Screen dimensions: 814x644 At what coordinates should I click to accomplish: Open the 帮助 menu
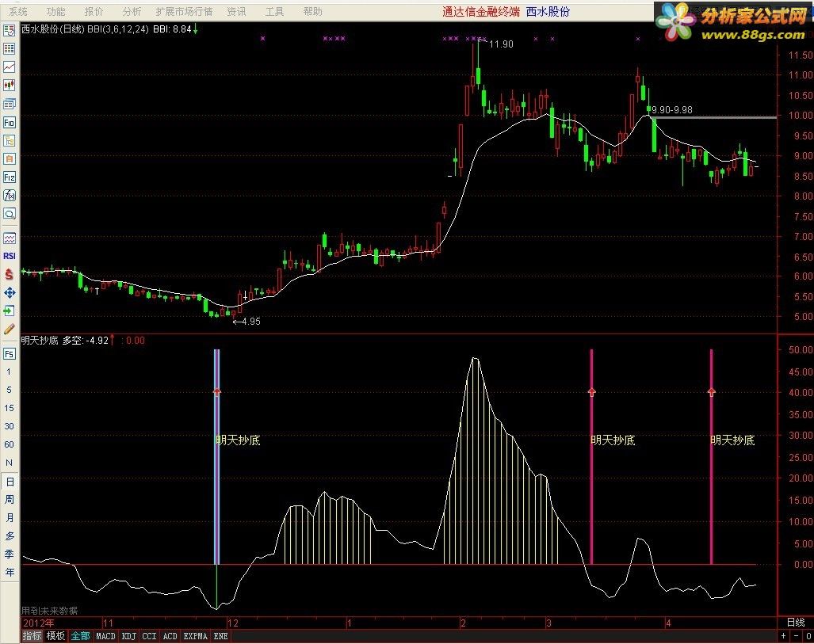click(x=312, y=11)
